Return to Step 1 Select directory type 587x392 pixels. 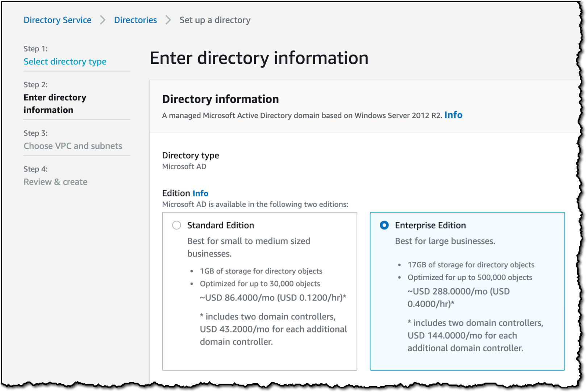[65, 62]
